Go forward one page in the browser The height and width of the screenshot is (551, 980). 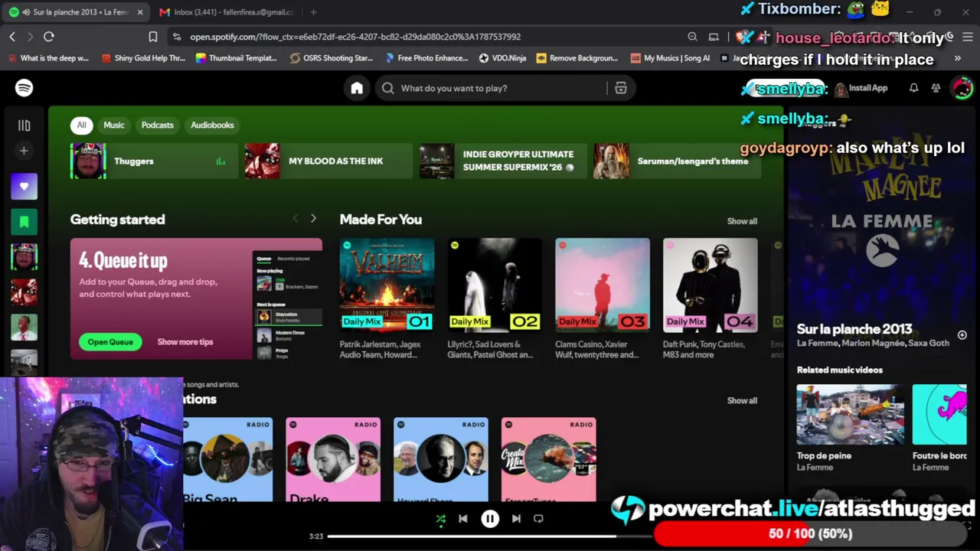30,37
